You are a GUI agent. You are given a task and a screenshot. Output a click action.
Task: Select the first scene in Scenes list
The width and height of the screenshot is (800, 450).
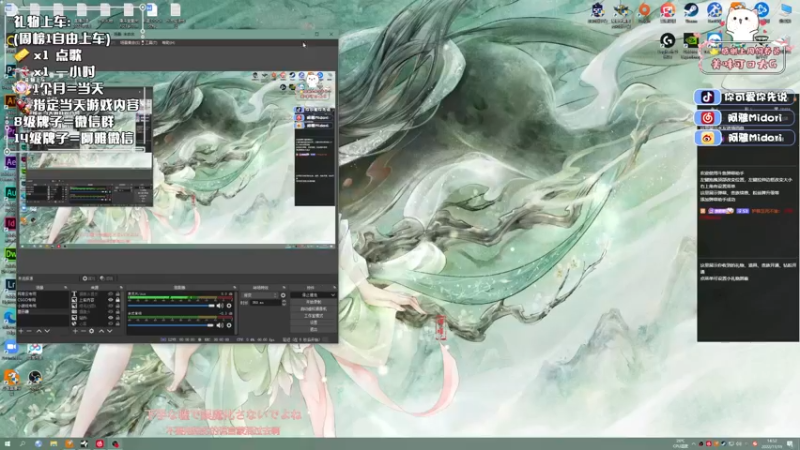[x=42, y=293]
